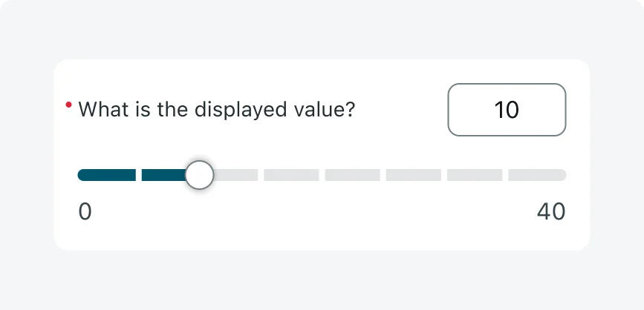Click the seventh slider track segment
644x310 pixels.
(474, 175)
